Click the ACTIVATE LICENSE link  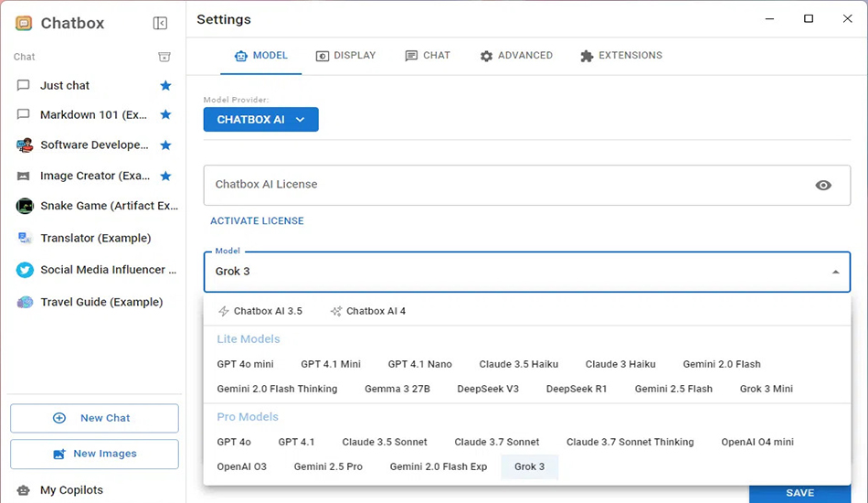click(x=257, y=220)
